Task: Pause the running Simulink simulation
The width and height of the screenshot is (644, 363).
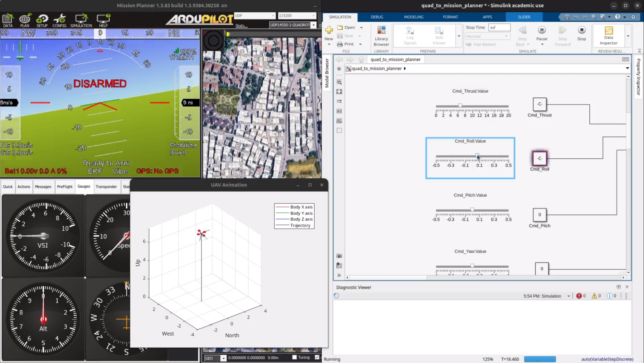Action: 542,33
